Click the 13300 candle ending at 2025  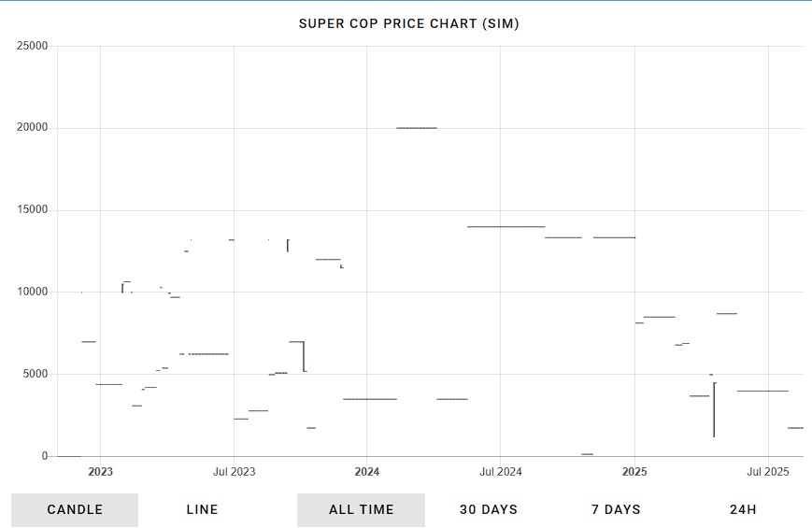614,237
